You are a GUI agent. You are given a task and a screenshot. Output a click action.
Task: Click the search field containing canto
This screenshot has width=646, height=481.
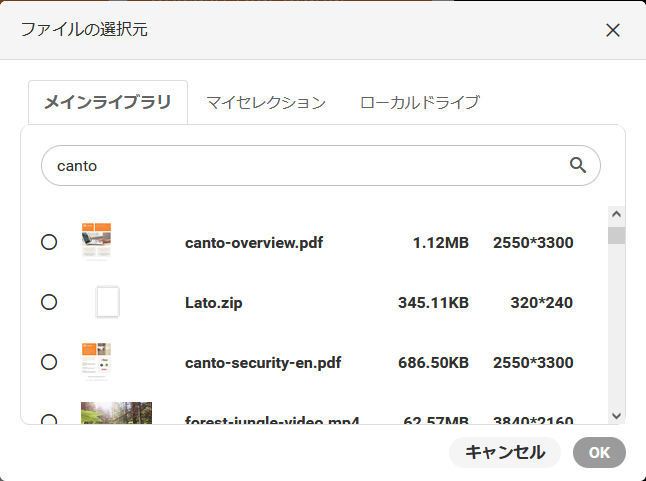(x=300, y=166)
